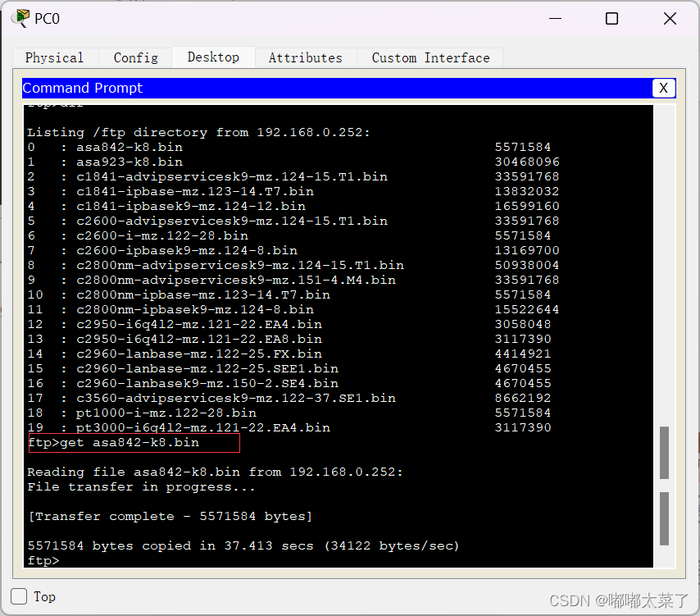Screen dimensions: 700x616
Task: Click the 'ftp>get asa842-k8.bin' command line
Action: tap(113, 443)
